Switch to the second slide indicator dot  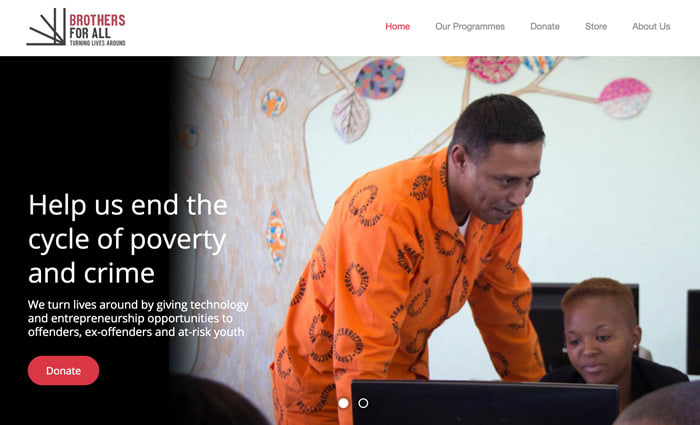tap(363, 403)
